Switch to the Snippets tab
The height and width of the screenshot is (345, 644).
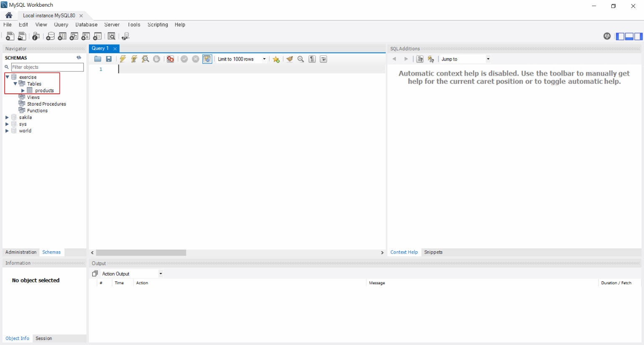[433, 252]
